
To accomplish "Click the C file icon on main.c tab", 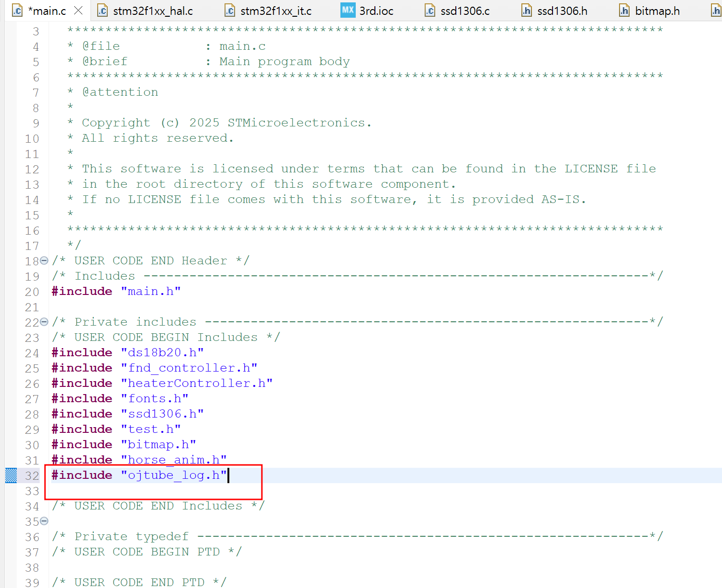I will pos(17,11).
